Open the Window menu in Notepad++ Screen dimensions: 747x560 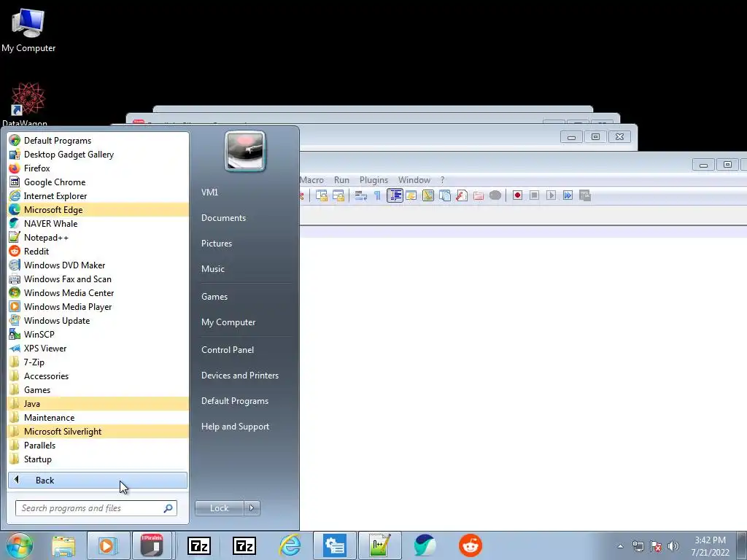pyautogui.click(x=414, y=180)
